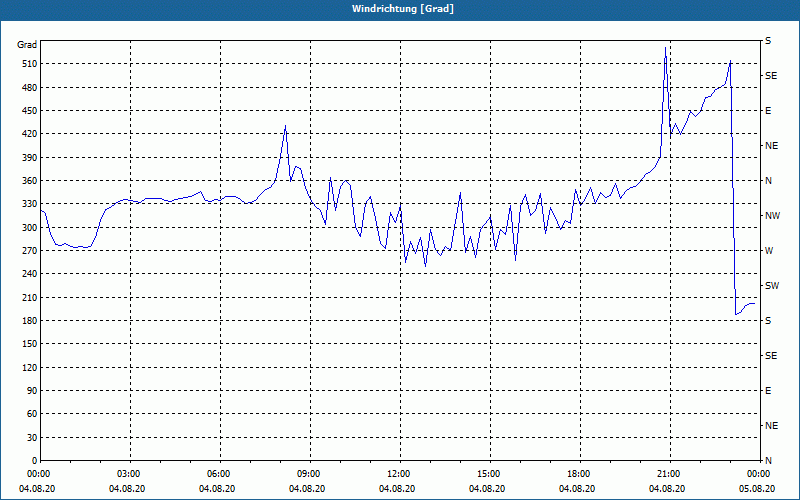Screen dimensions: 800x500
Task: Select the 12:00 time label
Action: [401, 474]
